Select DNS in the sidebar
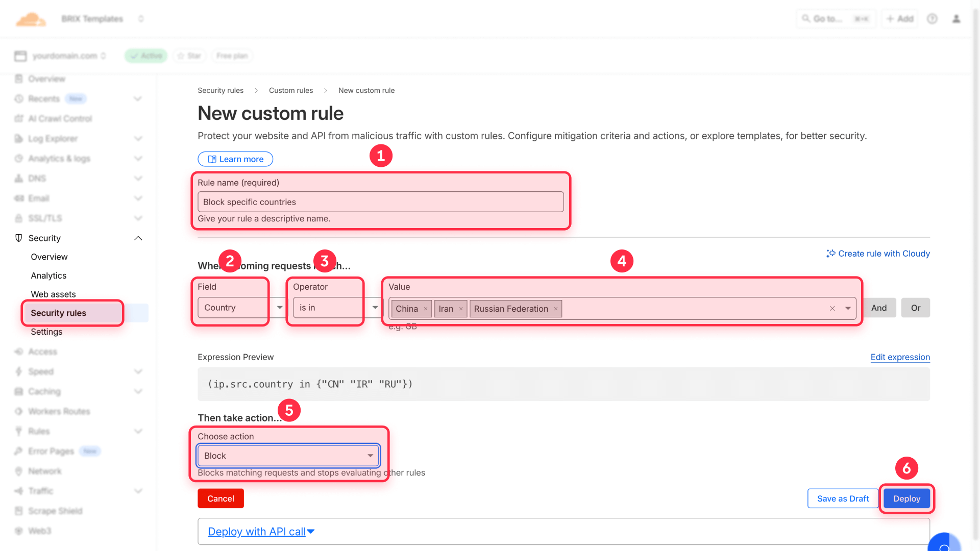The width and height of the screenshot is (980, 551). point(37,178)
